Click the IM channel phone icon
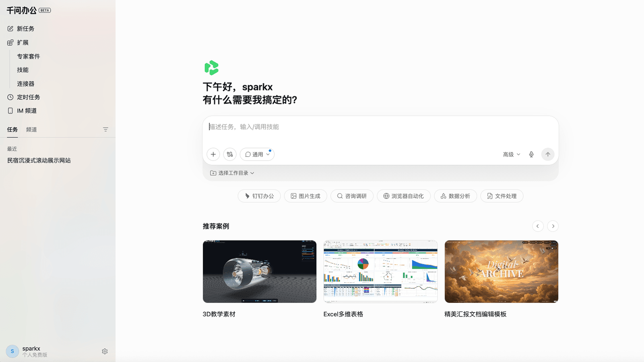644x362 pixels. pyautogui.click(x=10, y=111)
